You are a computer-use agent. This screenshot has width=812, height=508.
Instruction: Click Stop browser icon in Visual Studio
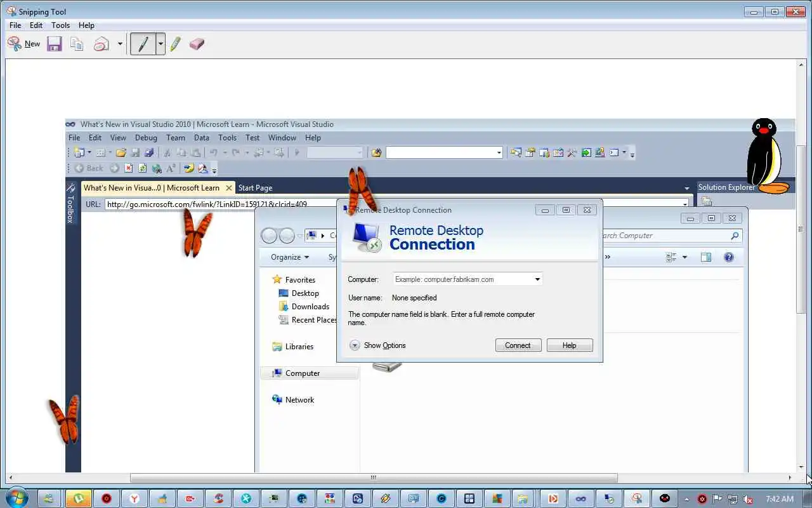tap(129, 168)
